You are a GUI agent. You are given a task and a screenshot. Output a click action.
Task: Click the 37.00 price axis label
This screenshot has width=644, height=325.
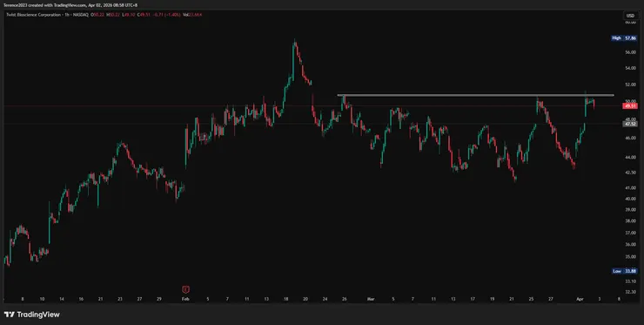tap(629, 233)
